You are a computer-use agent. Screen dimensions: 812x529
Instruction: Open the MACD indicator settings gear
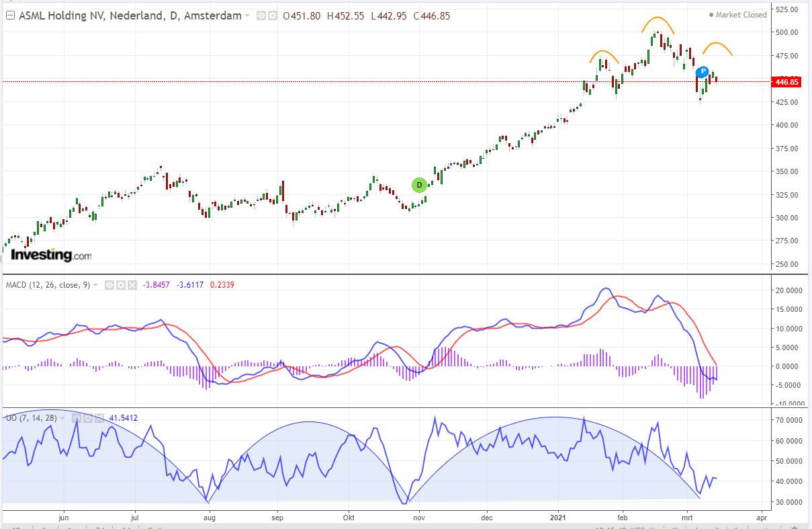120,285
